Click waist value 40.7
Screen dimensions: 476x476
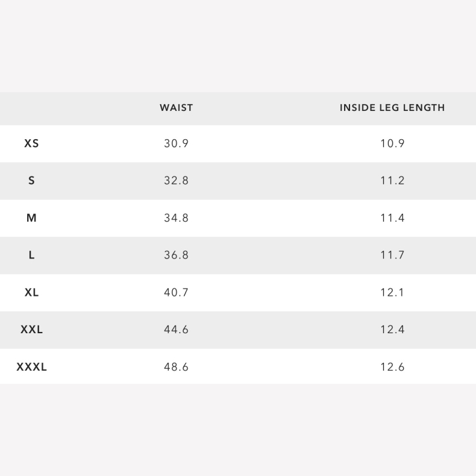(176, 293)
